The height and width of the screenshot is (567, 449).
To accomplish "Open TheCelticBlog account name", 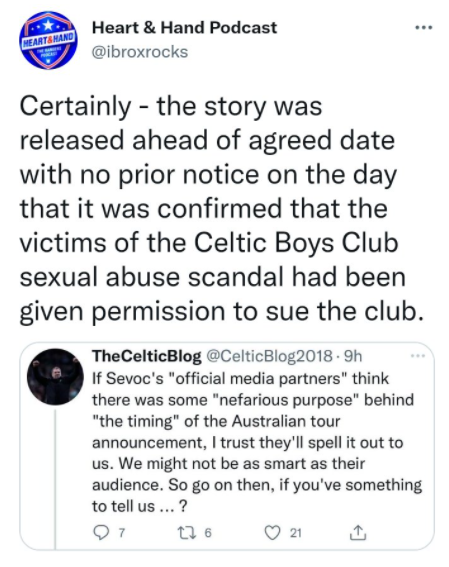I will pos(147,356).
